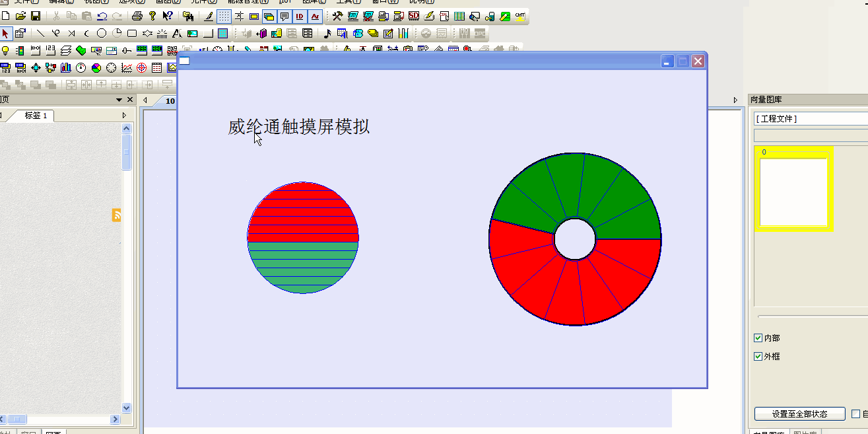Screen dimensions: 868x434
Task: Click the Print icon in toolbar
Action: 137,16
